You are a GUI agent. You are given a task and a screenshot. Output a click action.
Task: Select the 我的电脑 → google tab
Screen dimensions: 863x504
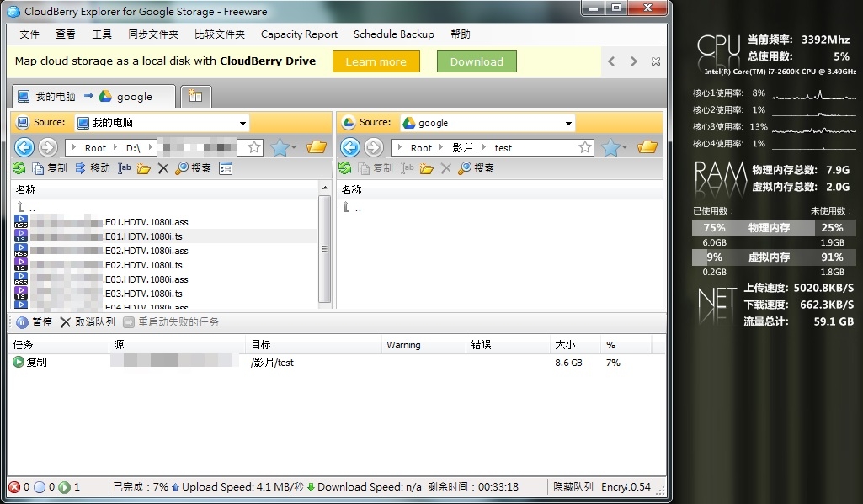[93, 96]
